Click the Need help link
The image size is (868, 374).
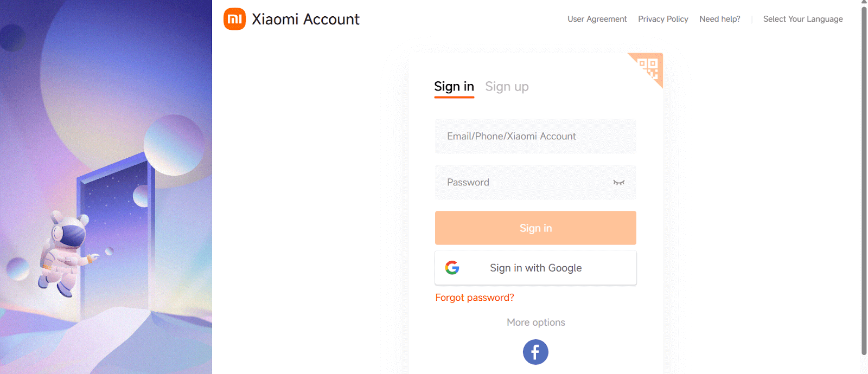[719, 19]
